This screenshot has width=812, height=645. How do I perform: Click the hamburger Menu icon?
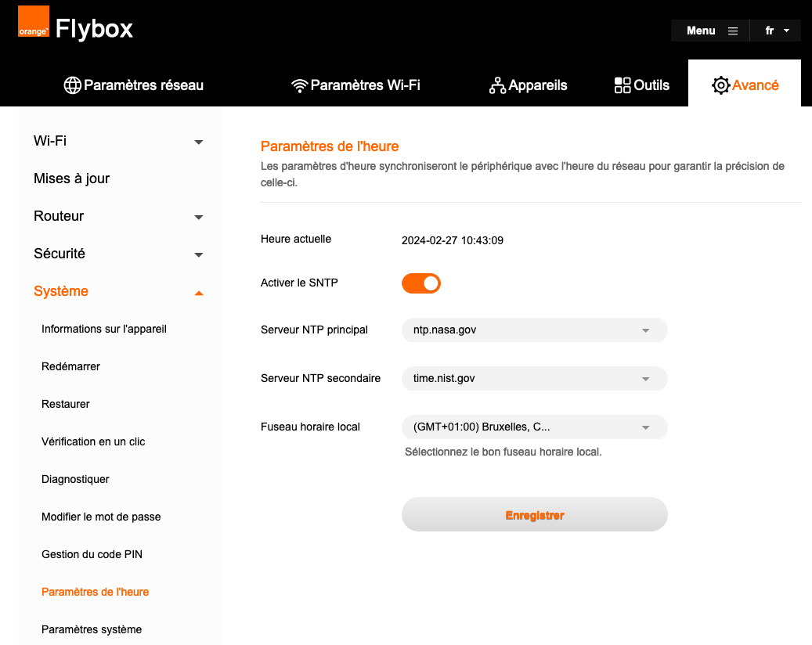[x=733, y=31]
